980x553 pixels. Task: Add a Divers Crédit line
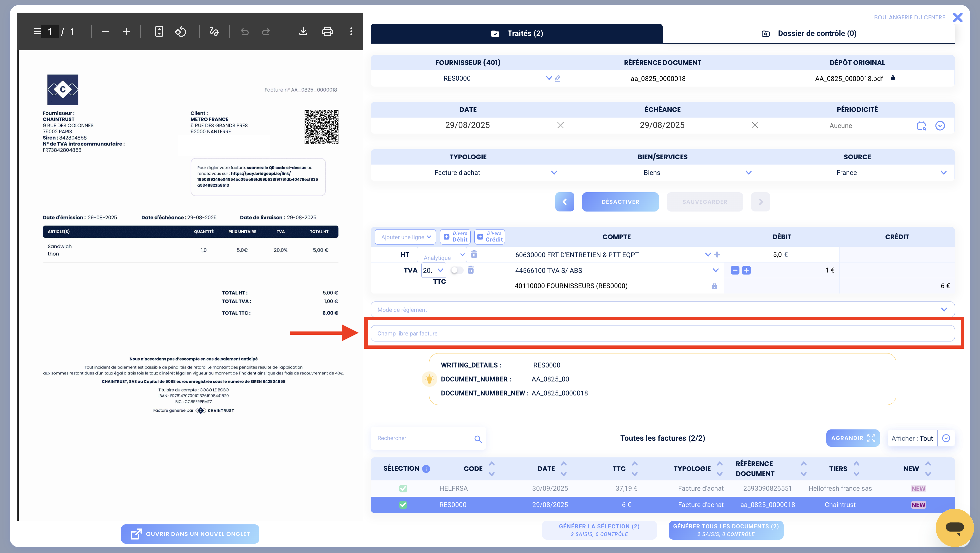tap(490, 237)
